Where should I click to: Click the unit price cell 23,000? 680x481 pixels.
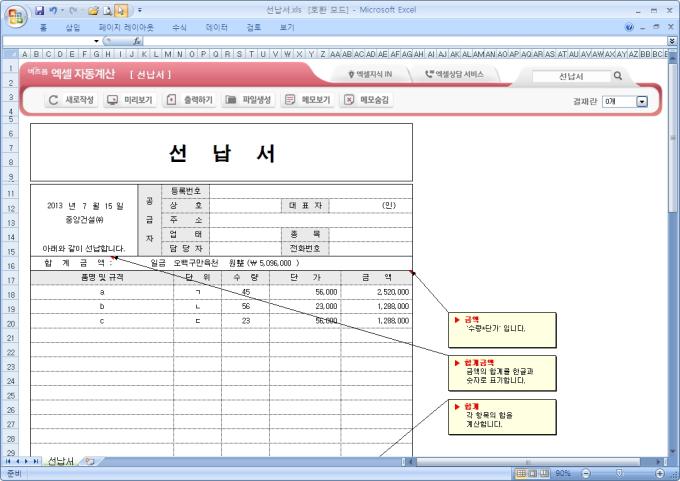305,306
